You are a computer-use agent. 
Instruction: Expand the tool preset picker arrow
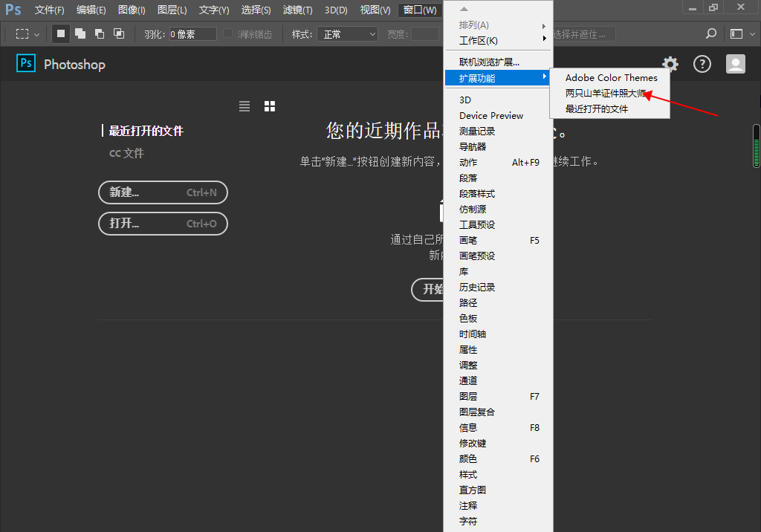coord(37,34)
